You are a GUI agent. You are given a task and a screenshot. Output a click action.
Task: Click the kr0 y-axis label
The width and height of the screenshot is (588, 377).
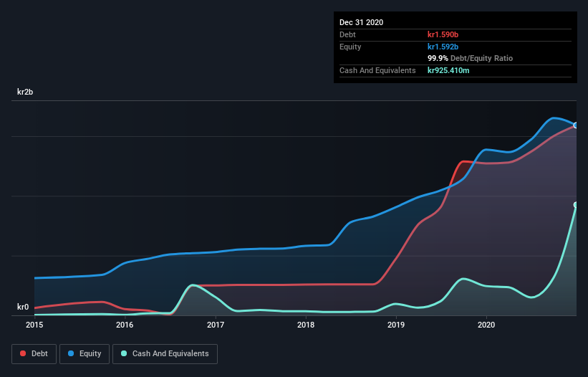click(x=23, y=307)
